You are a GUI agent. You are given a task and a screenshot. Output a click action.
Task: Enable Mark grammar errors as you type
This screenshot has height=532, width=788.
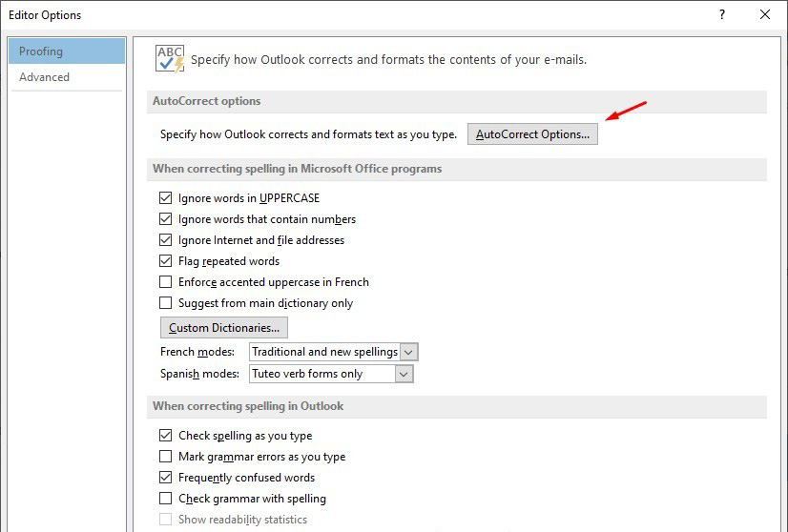(166, 457)
